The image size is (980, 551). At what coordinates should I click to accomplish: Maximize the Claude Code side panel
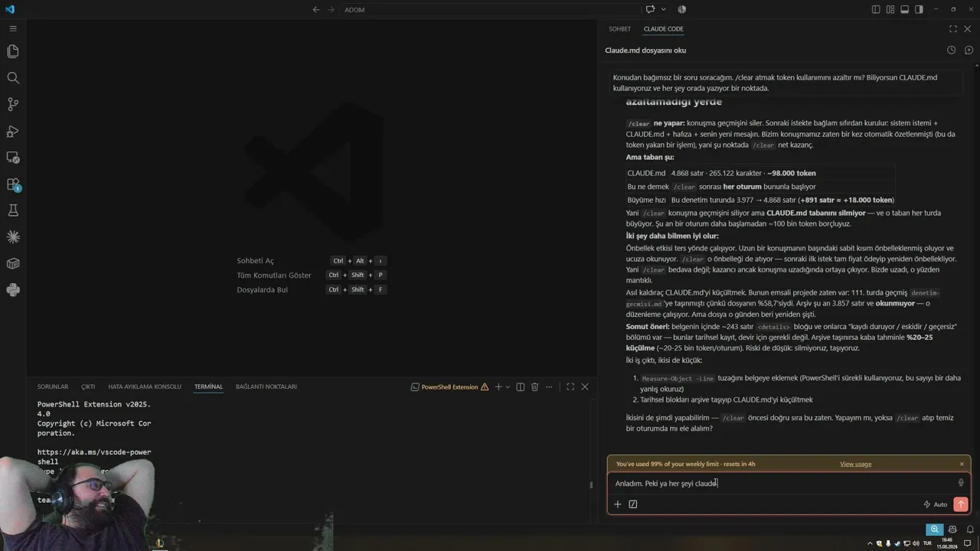pos(953,29)
